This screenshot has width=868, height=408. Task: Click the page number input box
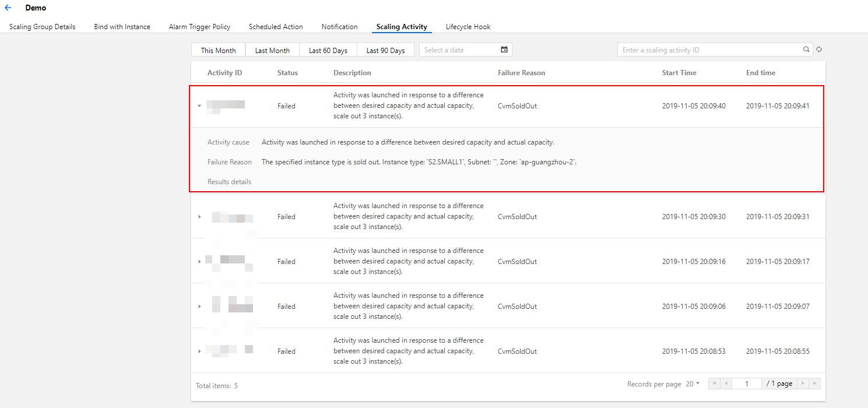coord(747,384)
